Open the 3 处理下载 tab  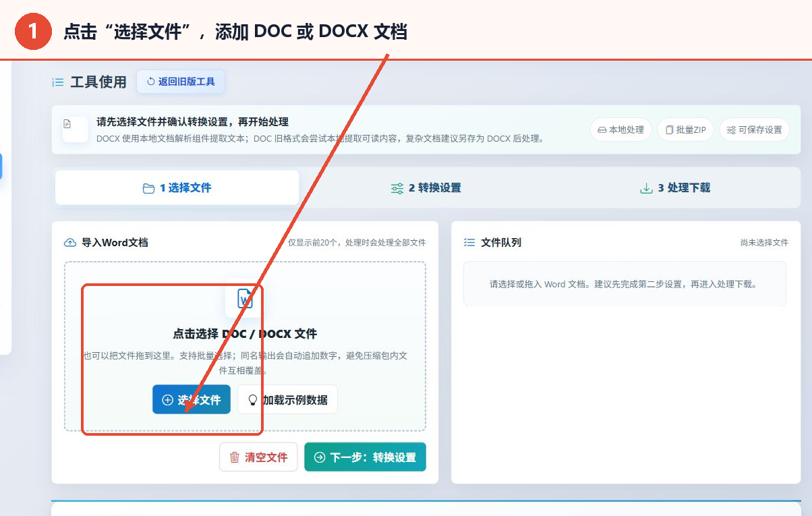click(674, 188)
